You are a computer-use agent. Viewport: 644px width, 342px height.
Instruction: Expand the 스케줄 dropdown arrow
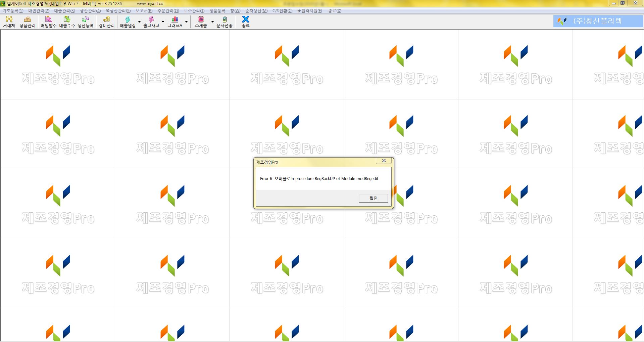click(212, 22)
